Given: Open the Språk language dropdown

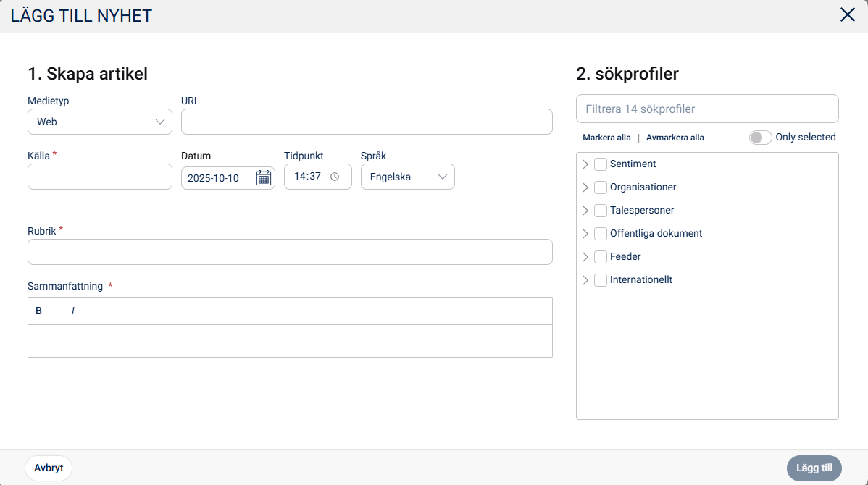Looking at the screenshot, I should [x=407, y=177].
